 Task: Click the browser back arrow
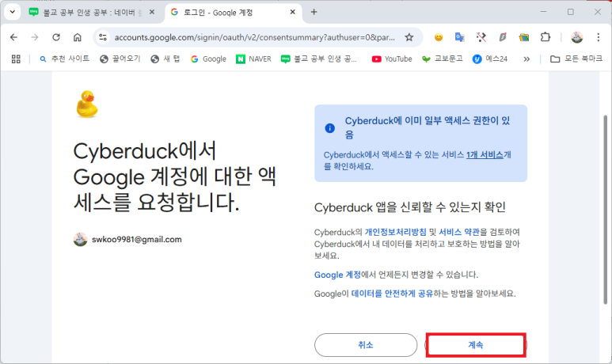point(13,37)
